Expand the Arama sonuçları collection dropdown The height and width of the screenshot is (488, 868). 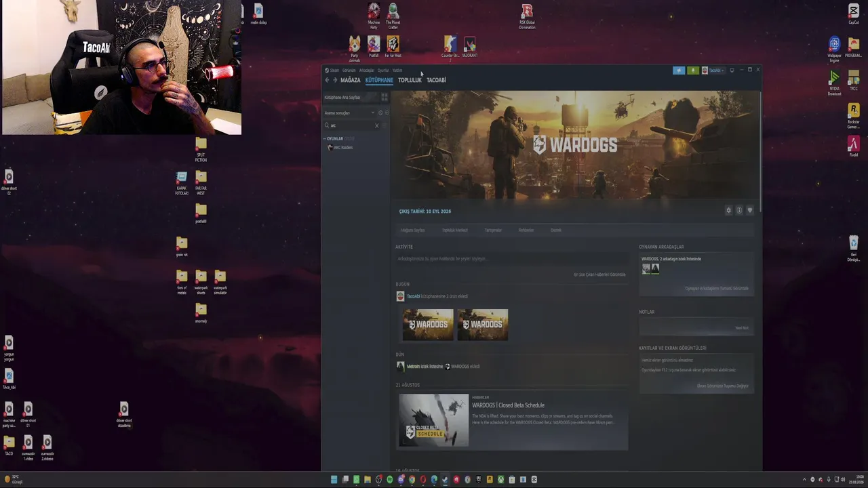click(372, 113)
